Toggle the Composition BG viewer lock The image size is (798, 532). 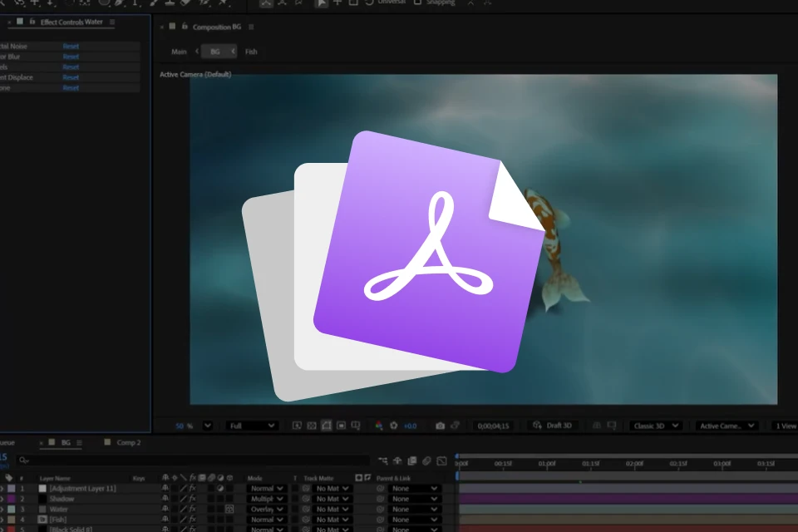point(185,27)
